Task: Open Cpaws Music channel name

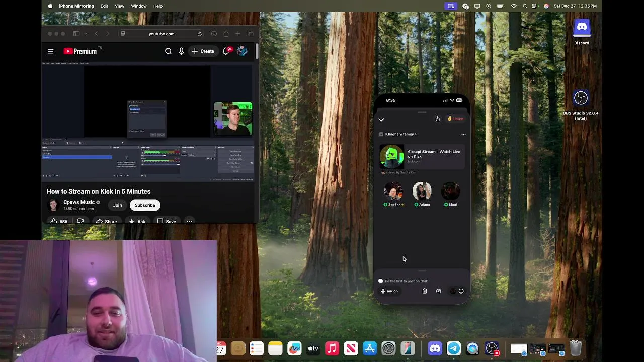Action: pyautogui.click(x=79, y=202)
